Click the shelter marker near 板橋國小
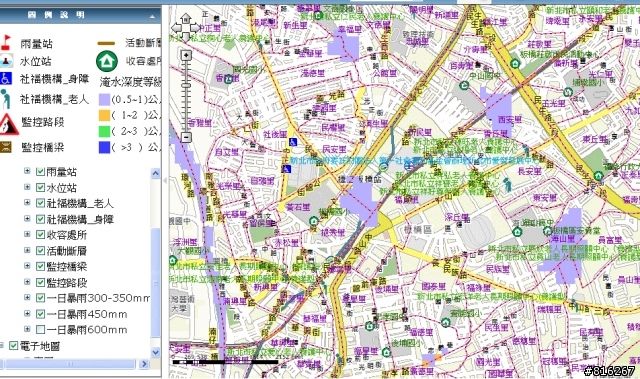The image size is (640, 379). coord(313,221)
